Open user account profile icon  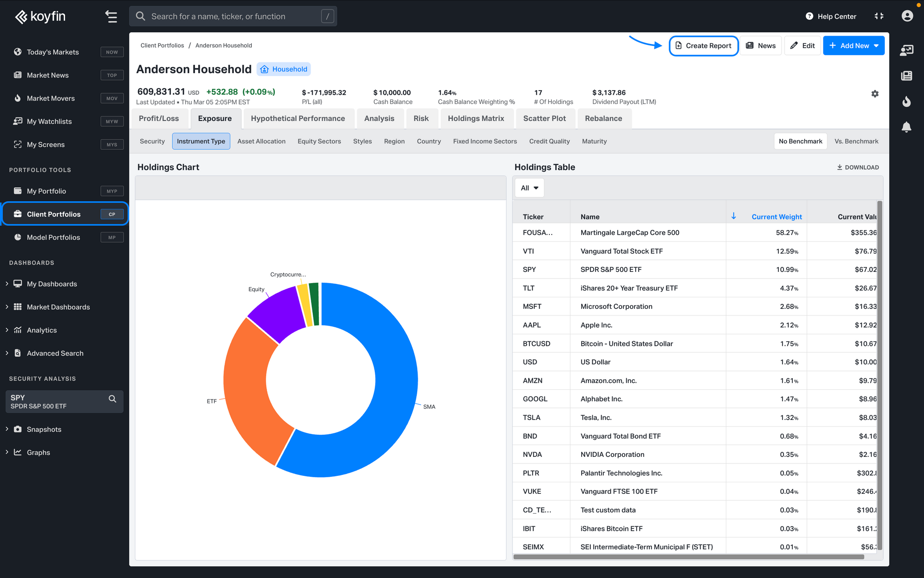pyautogui.click(x=907, y=16)
